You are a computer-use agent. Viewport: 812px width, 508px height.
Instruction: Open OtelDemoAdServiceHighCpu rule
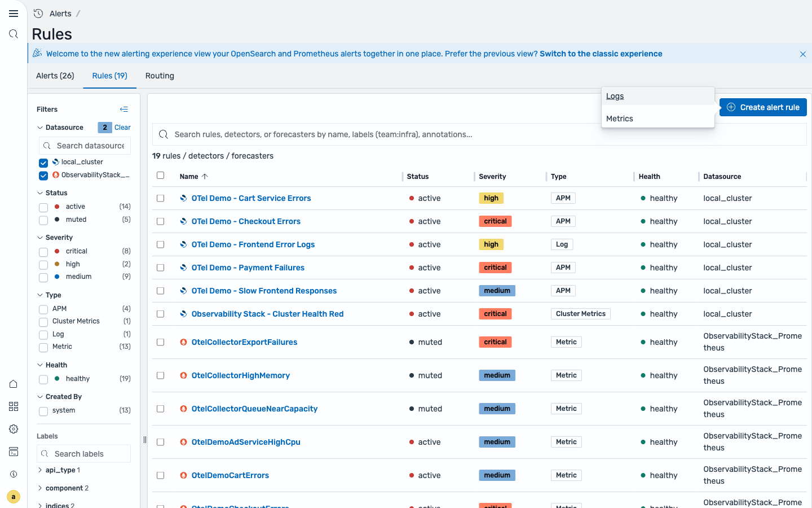(246, 442)
